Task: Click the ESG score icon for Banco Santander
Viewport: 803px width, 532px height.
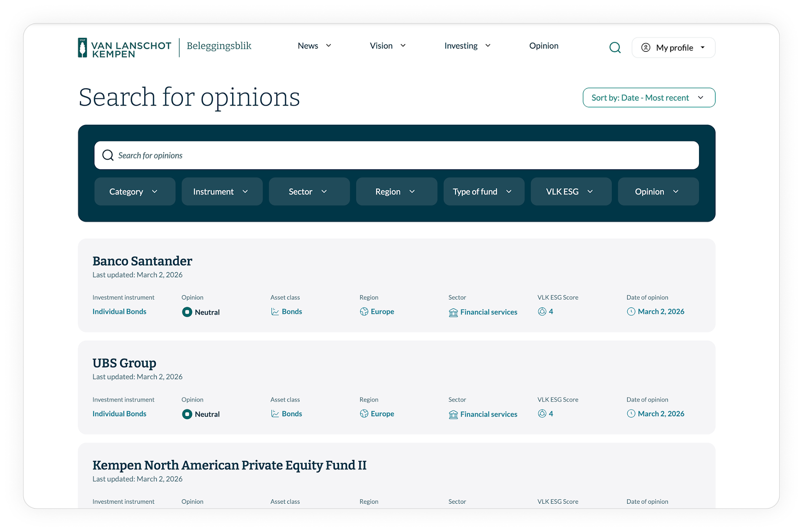Action: [542, 312]
